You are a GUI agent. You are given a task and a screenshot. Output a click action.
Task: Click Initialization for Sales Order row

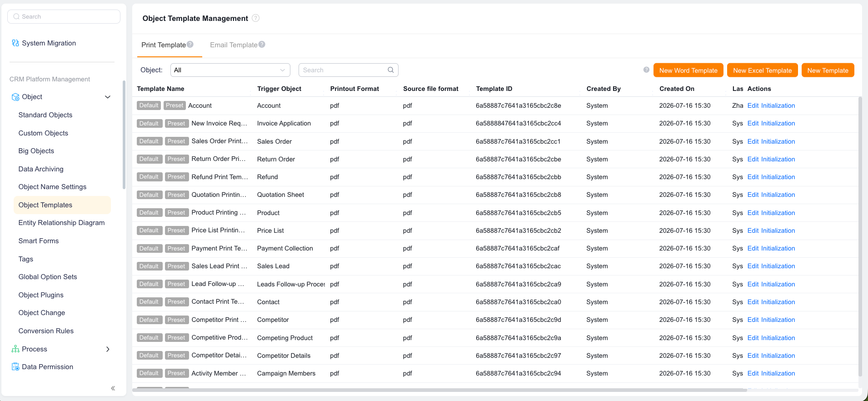[x=778, y=141]
